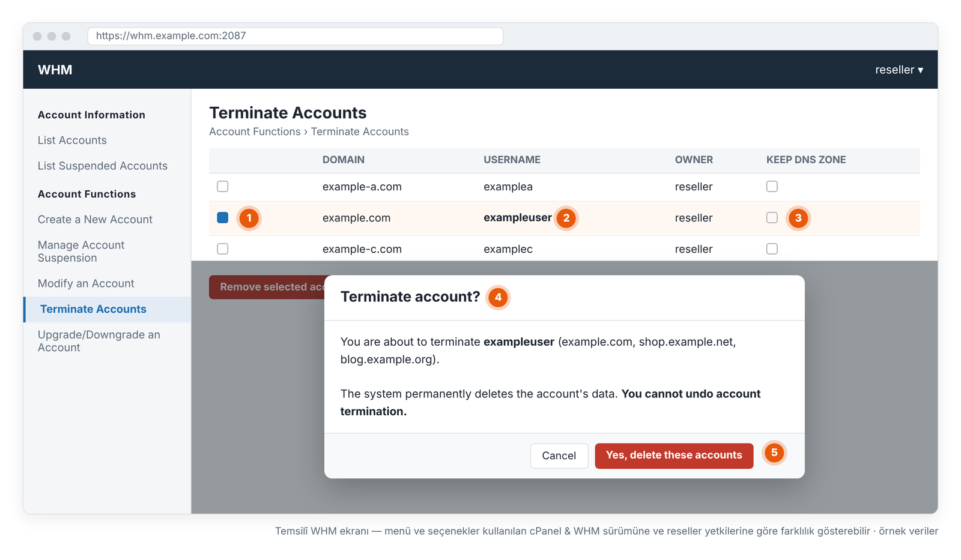Click username cell examplec
This screenshot has width=961, height=560.
click(x=508, y=249)
